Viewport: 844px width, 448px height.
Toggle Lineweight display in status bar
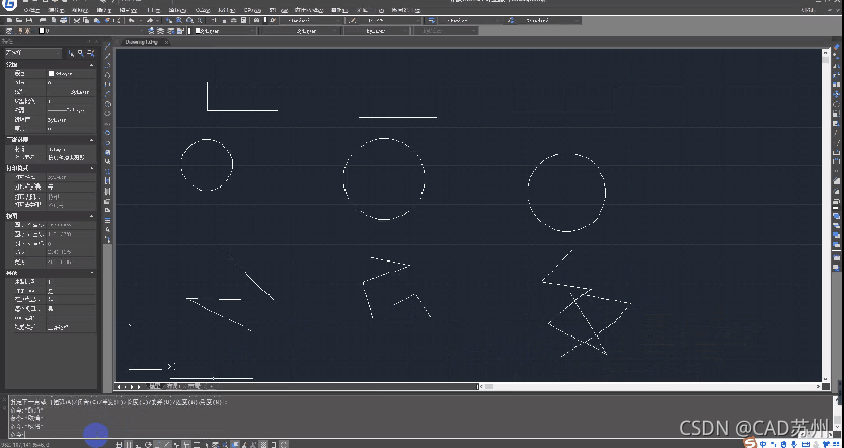(x=196, y=444)
